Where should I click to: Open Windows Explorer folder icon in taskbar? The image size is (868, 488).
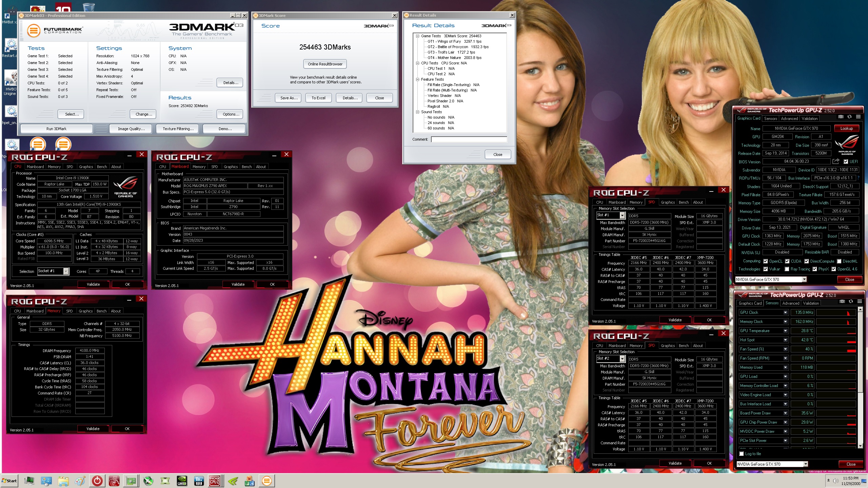63,481
